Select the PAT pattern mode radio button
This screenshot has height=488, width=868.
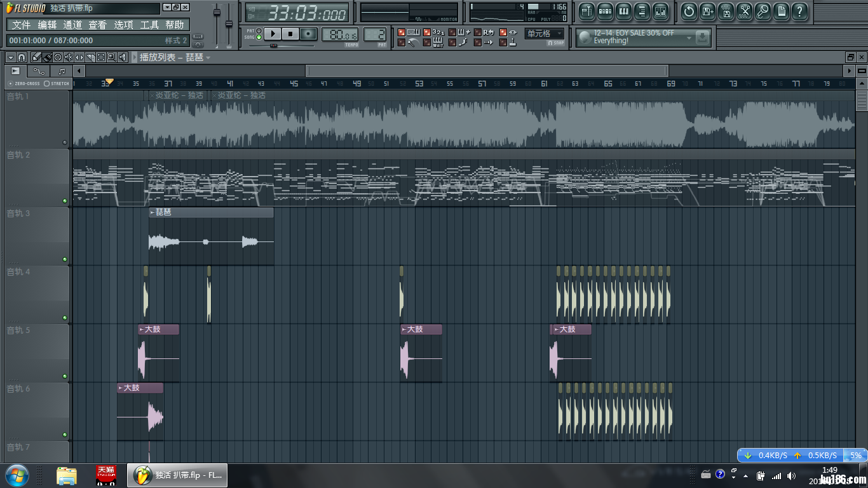pos(259,30)
